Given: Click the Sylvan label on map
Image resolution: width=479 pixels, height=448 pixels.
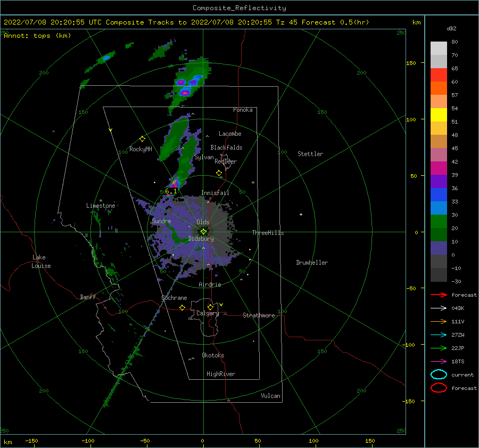Looking at the screenshot, I should tap(204, 158).
